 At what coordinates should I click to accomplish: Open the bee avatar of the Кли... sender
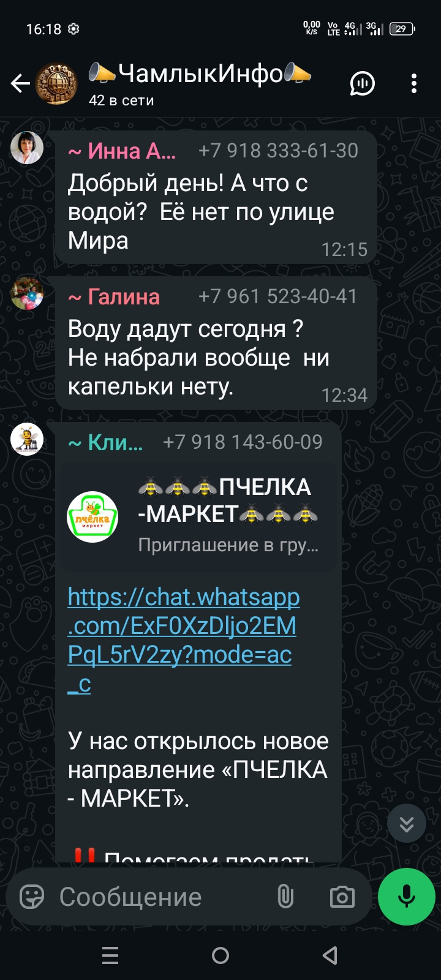click(27, 439)
